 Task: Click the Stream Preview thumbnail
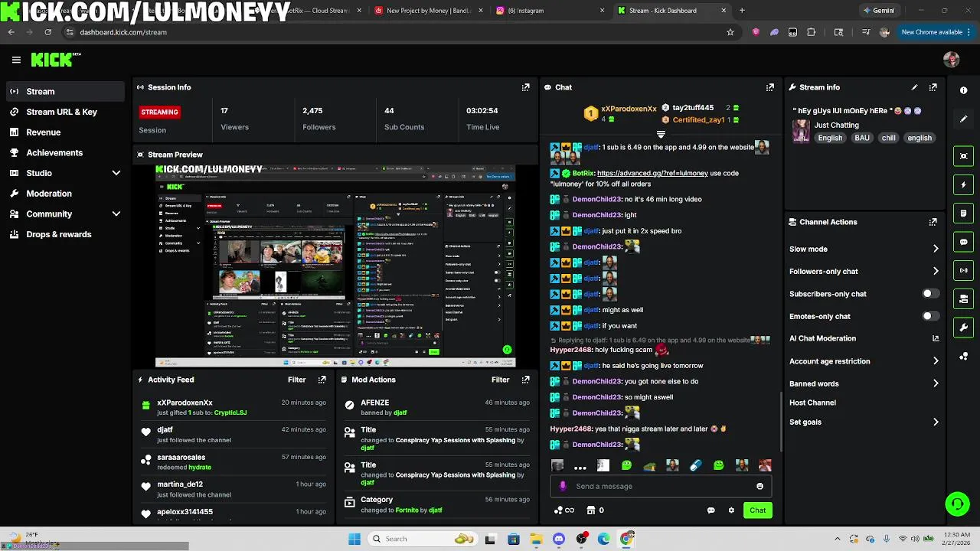click(335, 266)
